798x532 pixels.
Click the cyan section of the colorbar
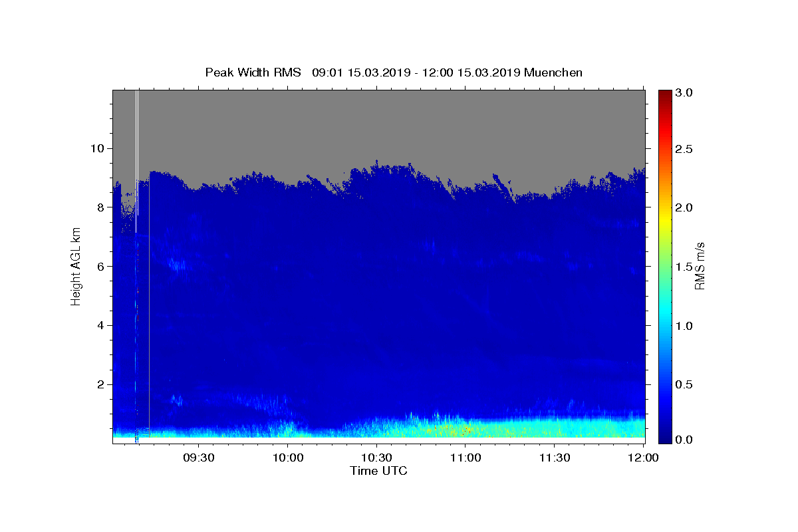[x=664, y=316]
